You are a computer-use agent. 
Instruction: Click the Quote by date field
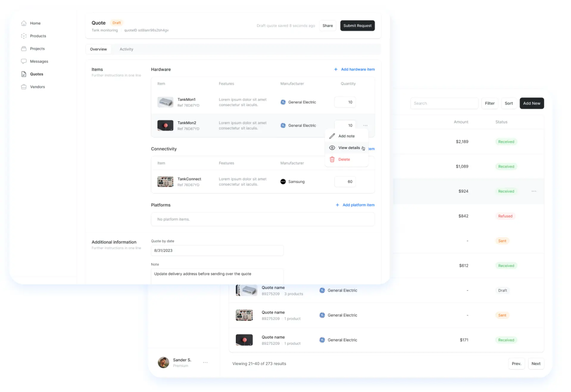click(217, 250)
